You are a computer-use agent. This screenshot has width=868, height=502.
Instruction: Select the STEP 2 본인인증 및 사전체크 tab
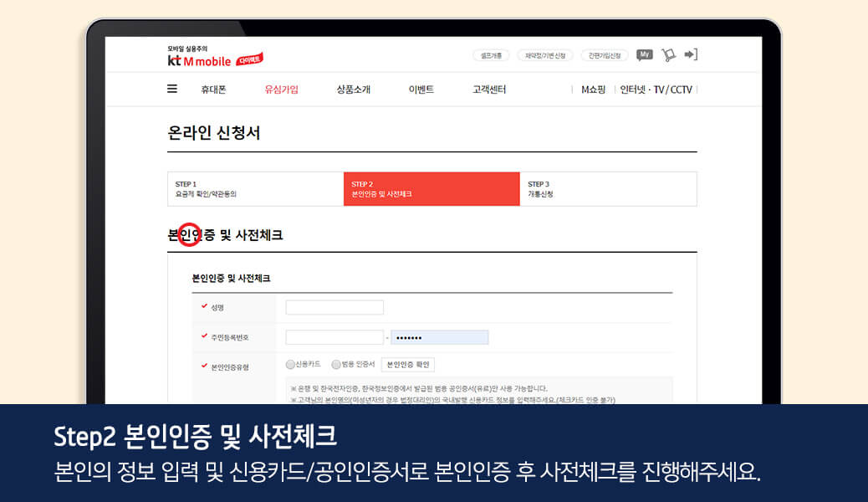click(431, 189)
